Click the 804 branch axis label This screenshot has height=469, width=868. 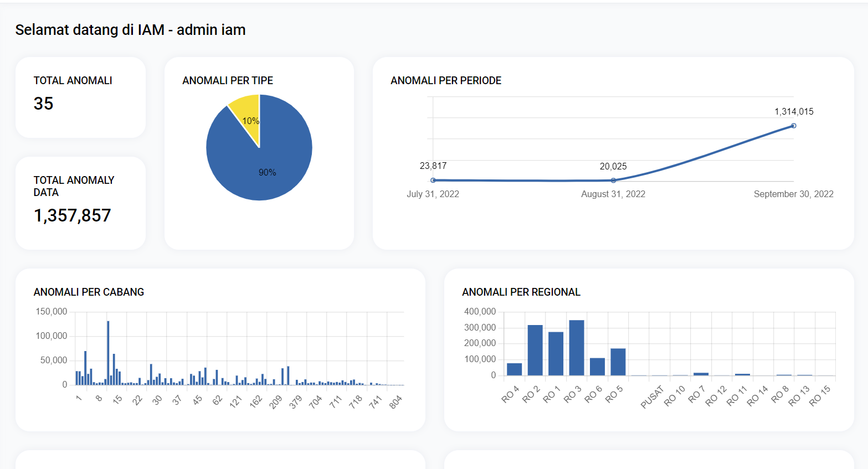[396, 402]
